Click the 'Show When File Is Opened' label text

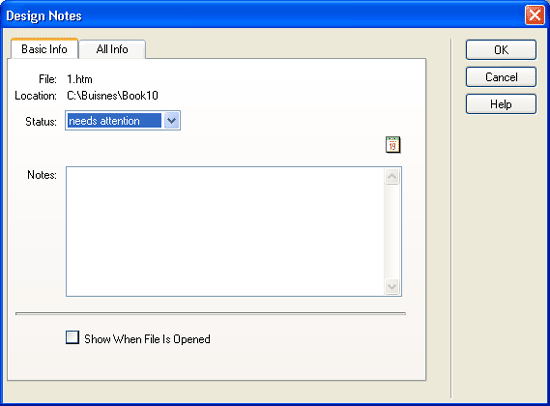[147, 339]
